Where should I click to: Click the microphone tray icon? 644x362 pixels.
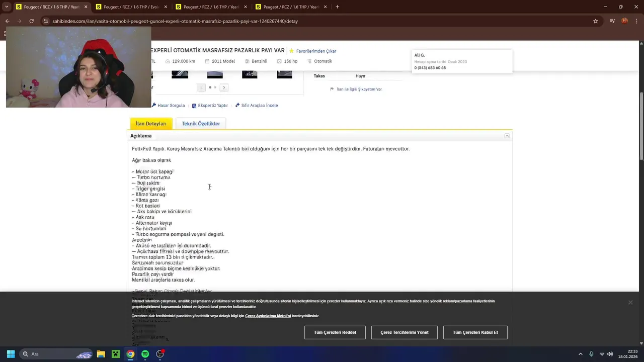coord(591,354)
